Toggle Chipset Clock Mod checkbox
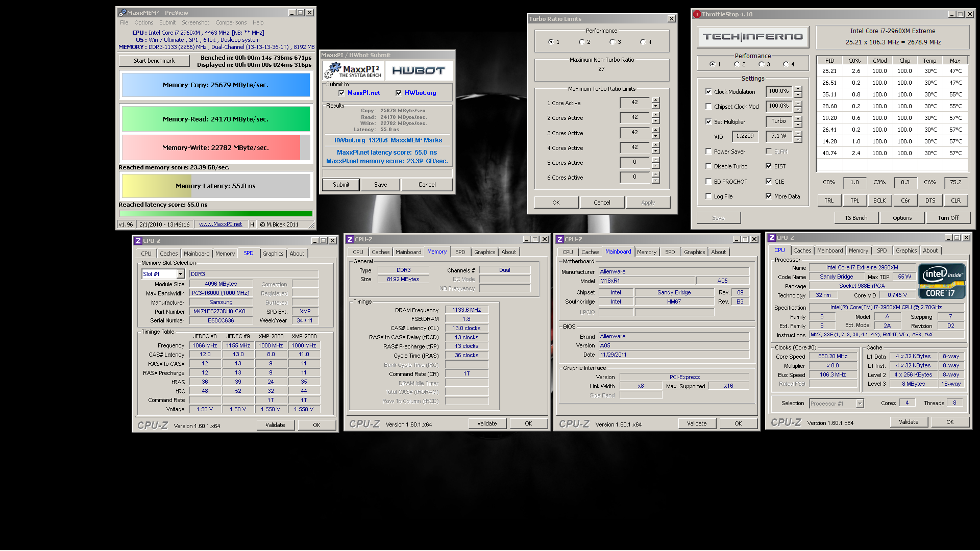Screen dimensions: 980x551 click(708, 107)
